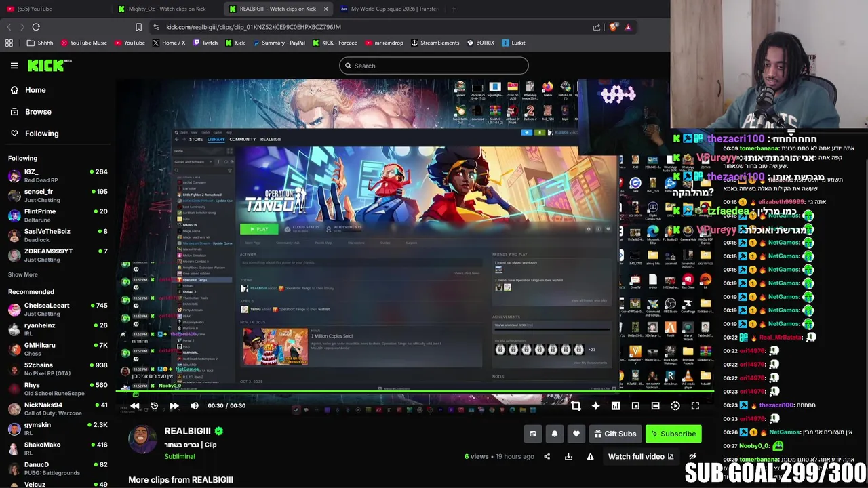Image resolution: width=868 pixels, height=488 pixels.
Task: Click the kick.com address bar URL
Action: pyautogui.click(x=254, y=27)
